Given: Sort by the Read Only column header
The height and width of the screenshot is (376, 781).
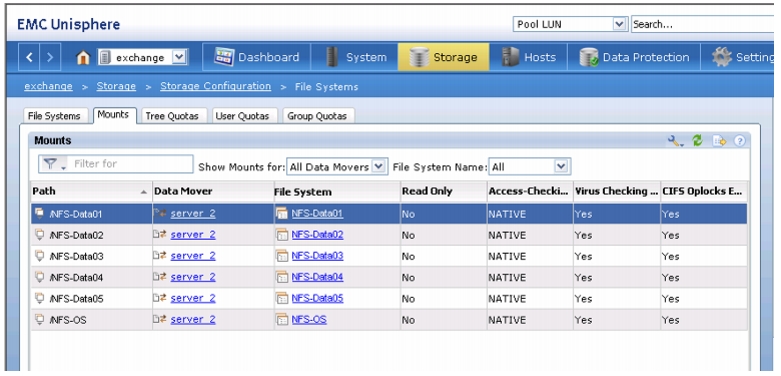Looking at the screenshot, I should 443,191.
